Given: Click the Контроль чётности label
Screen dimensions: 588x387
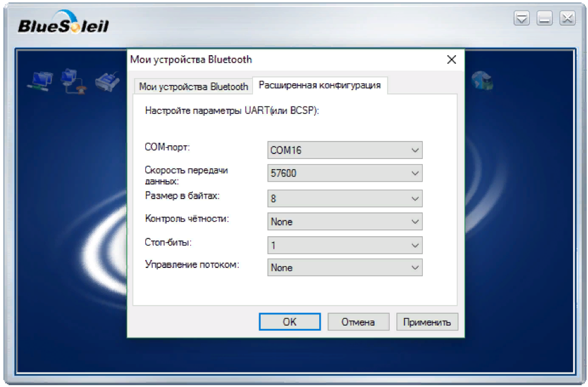Looking at the screenshot, I should pyautogui.click(x=187, y=219).
